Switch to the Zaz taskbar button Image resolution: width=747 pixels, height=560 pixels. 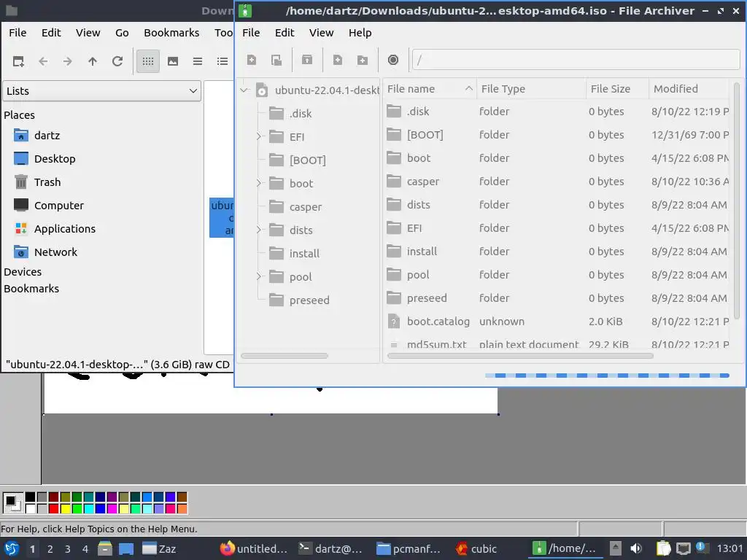pos(160,548)
